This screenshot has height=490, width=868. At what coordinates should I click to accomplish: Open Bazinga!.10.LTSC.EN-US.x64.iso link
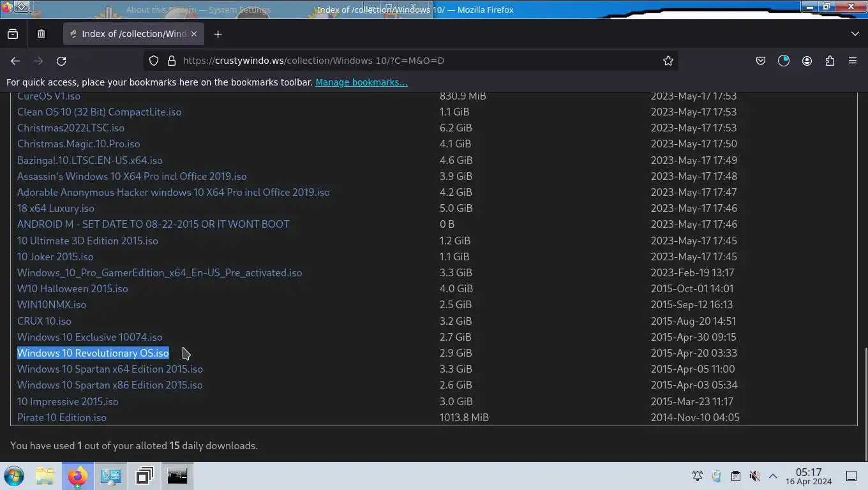(x=90, y=160)
